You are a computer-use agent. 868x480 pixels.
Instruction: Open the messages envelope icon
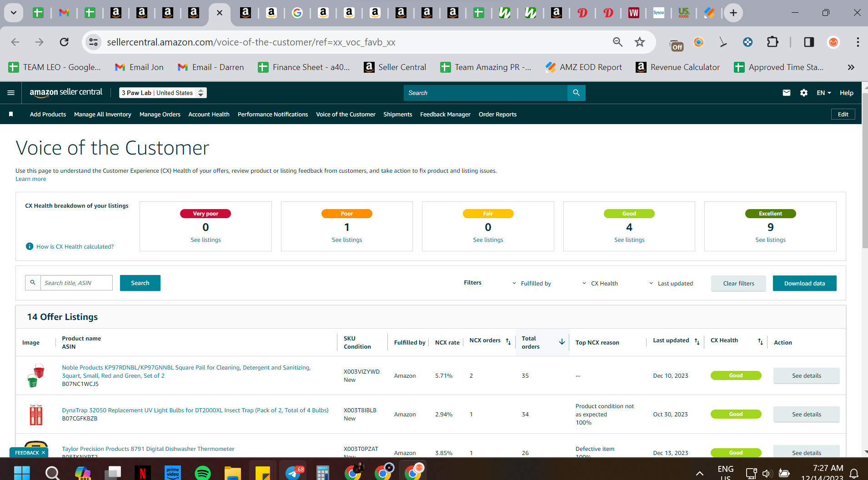[787, 93]
